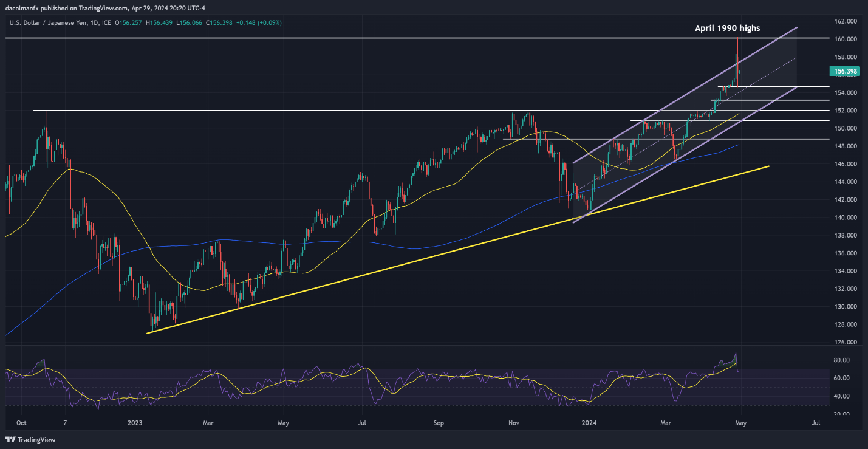Click the author name dacolmanfx

(x=22, y=9)
